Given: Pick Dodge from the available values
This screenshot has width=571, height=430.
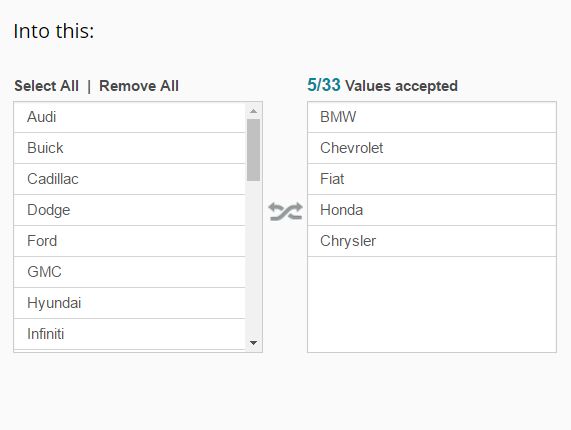Looking at the screenshot, I should click(x=130, y=210).
